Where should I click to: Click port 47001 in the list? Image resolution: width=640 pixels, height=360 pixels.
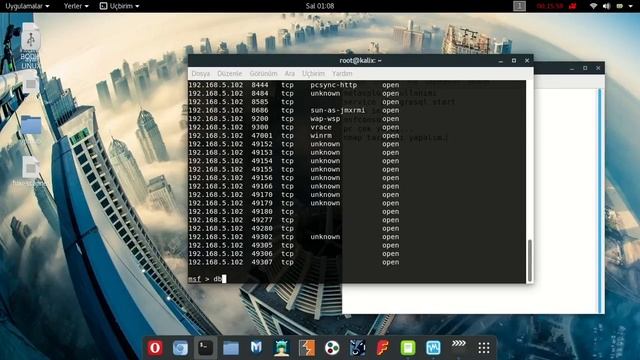(262, 136)
